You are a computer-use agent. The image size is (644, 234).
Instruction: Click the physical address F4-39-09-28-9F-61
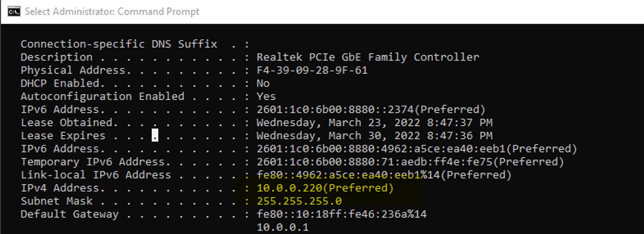point(312,70)
